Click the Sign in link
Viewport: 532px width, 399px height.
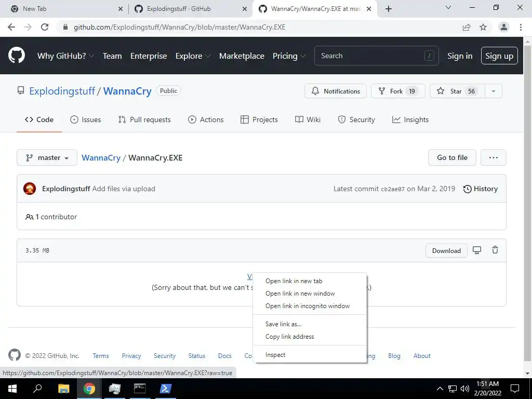460,56
